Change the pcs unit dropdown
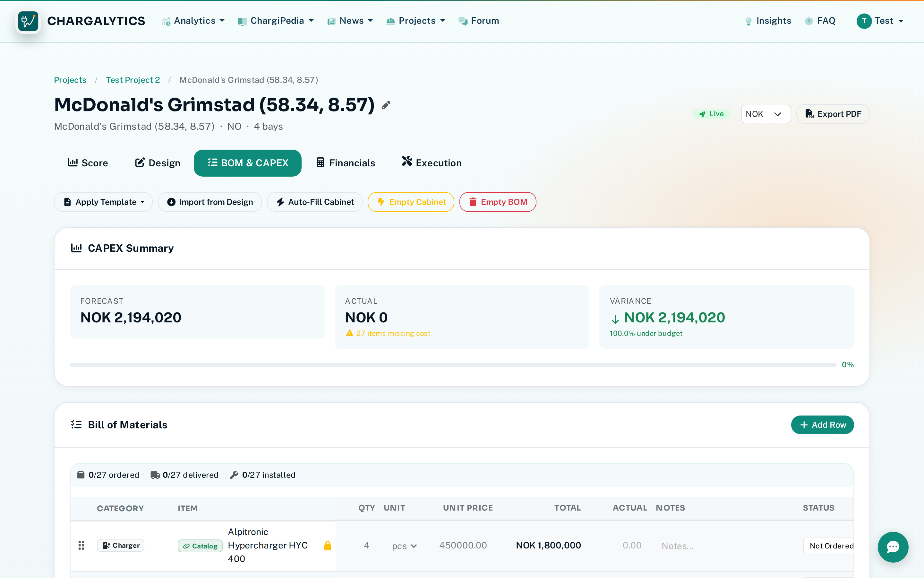The image size is (924, 578). (x=404, y=546)
